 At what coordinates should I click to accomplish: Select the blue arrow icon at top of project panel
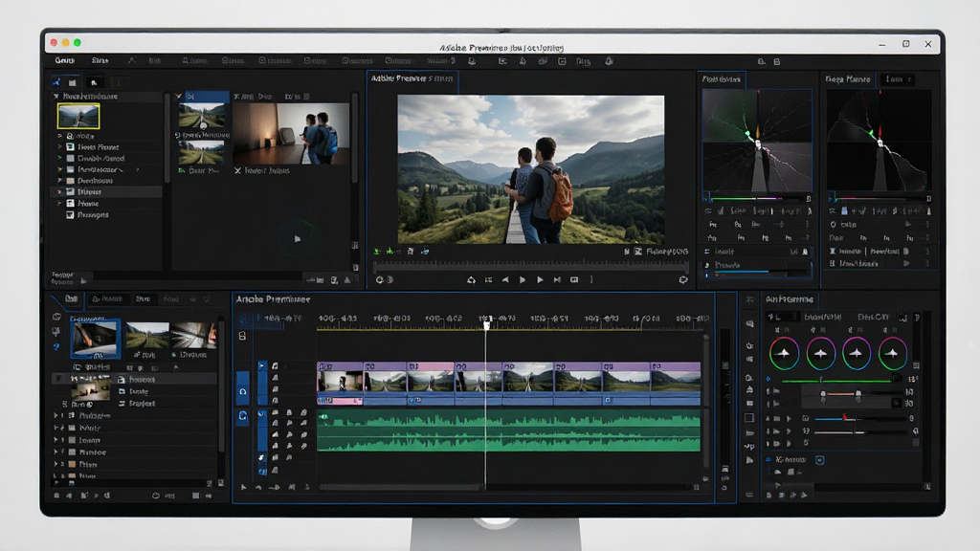pyautogui.click(x=56, y=82)
